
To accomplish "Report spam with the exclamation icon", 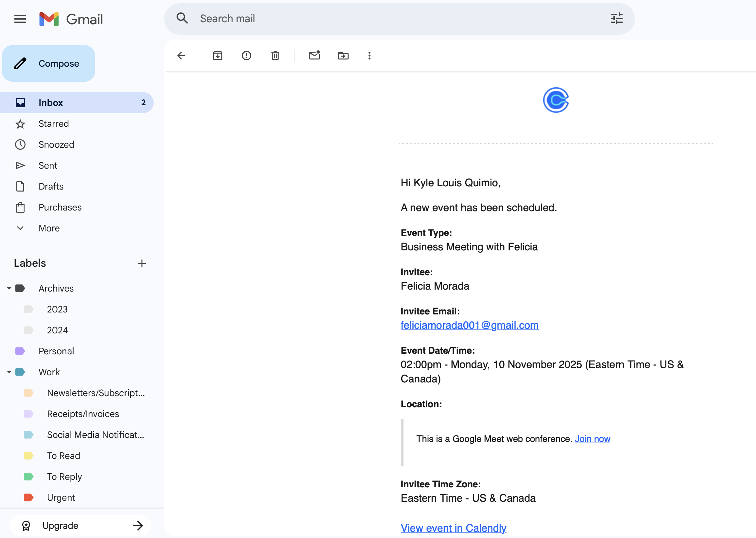I will click(246, 56).
